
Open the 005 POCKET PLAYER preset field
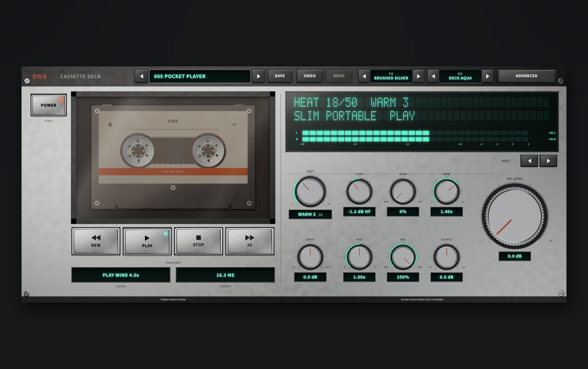[x=200, y=76]
